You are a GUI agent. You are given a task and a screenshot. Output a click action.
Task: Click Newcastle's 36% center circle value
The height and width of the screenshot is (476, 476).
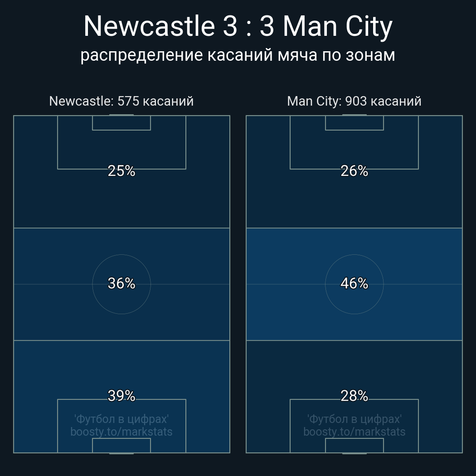[x=121, y=283]
